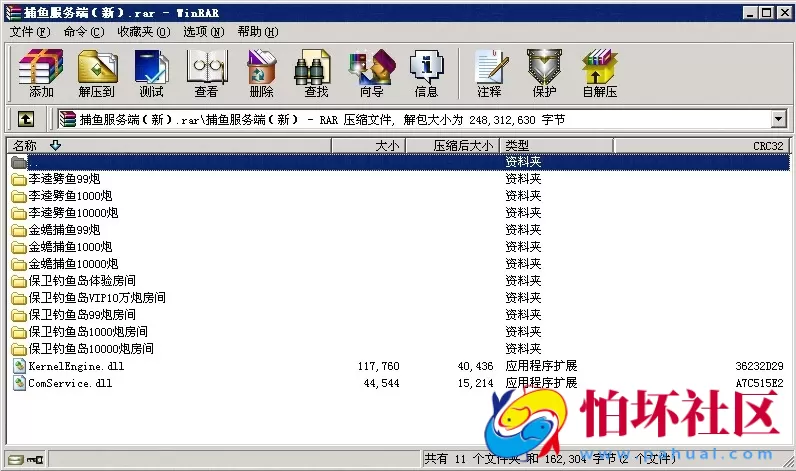Open the address path dropdown arrow
The width and height of the screenshot is (796, 471).
[x=779, y=120]
